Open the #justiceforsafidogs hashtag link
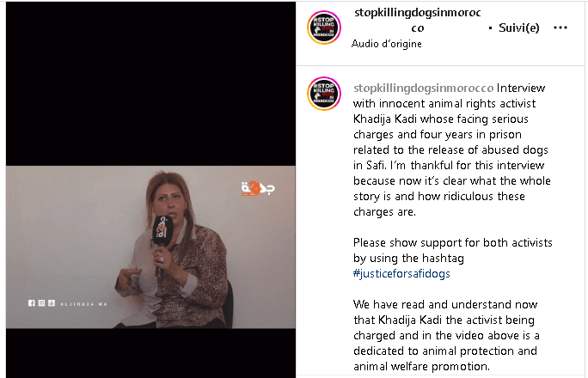Screen dimensions: 588x378 coord(401,274)
